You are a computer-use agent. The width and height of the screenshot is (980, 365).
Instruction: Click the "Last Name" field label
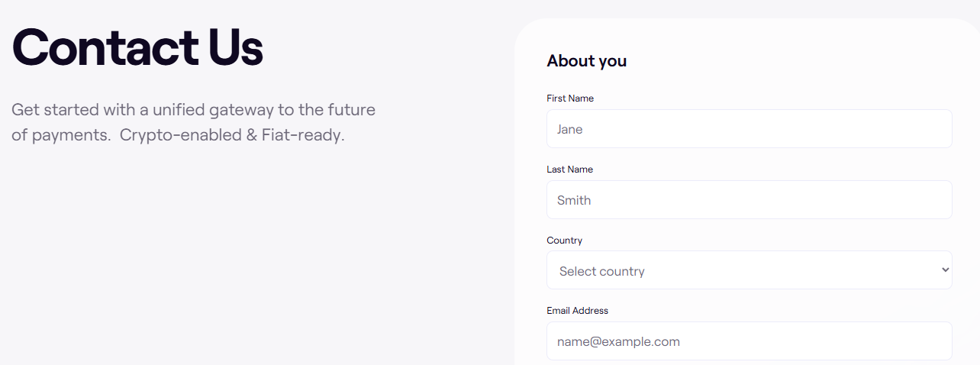(x=569, y=170)
